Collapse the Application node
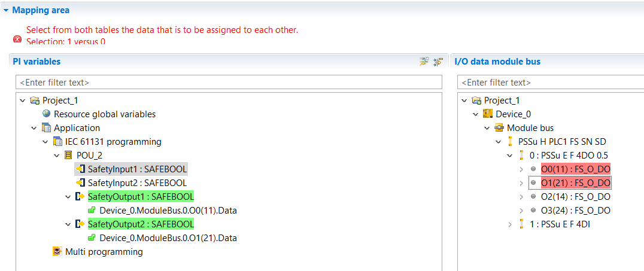The image size is (644, 271). click(x=34, y=128)
